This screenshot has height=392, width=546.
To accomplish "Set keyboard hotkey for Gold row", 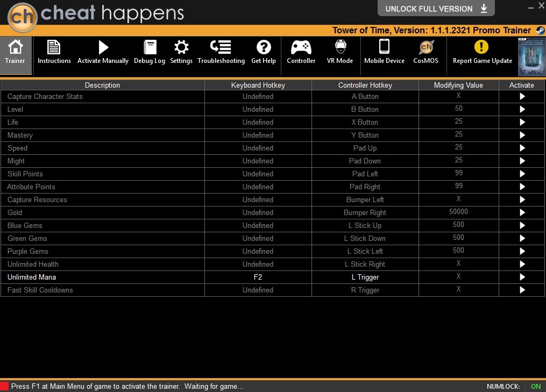I will pos(258,212).
